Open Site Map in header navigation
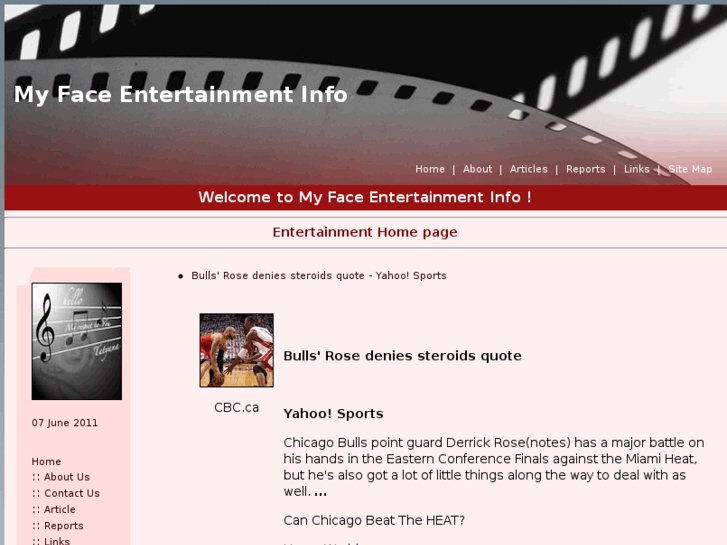 point(690,169)
